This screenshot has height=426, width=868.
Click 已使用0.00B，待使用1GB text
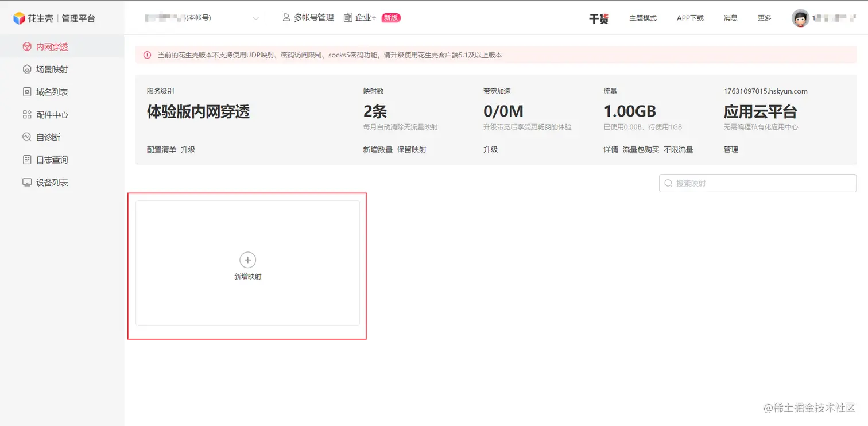[x=642, y=127]
